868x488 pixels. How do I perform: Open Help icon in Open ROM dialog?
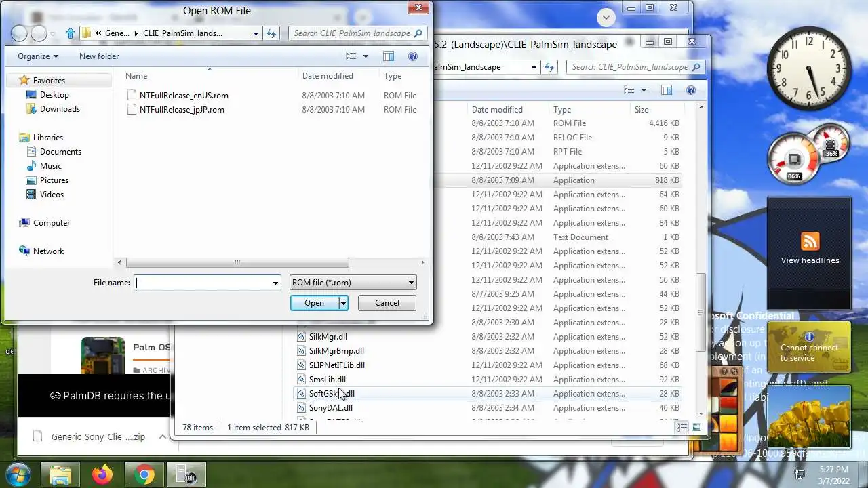(x=412, y=56)
